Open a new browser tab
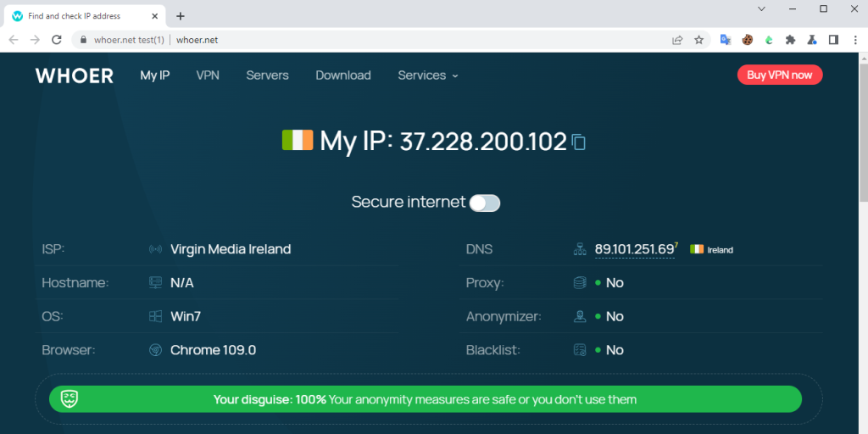Viewport: 868px width, 434px height. pos(180,16)
